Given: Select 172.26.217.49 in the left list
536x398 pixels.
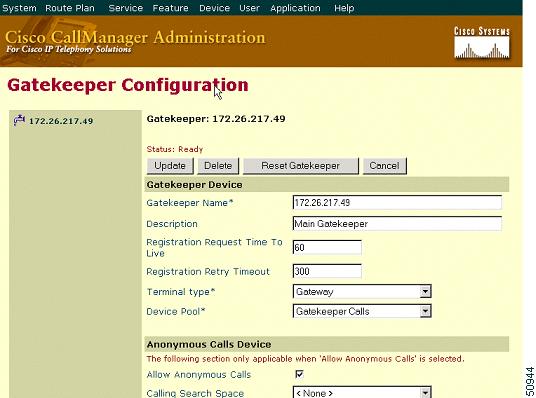Looking at the screenshot, I should click(x=61, y=121).
